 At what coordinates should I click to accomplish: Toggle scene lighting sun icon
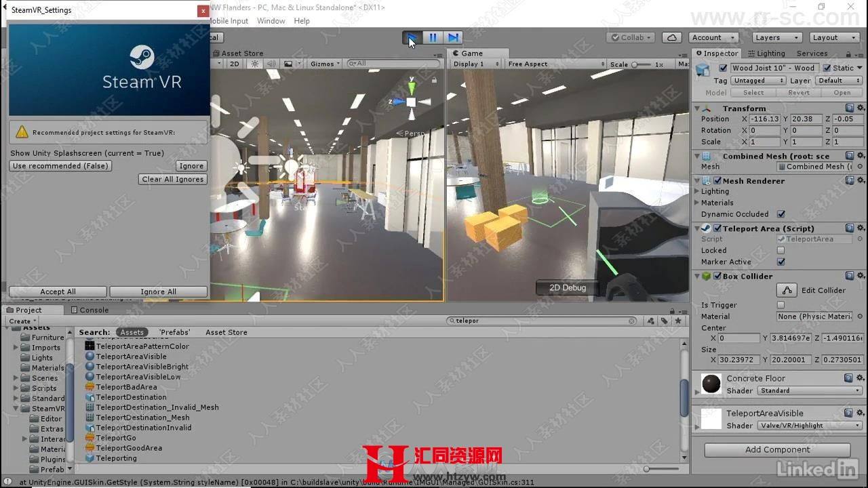coord(255,64)
